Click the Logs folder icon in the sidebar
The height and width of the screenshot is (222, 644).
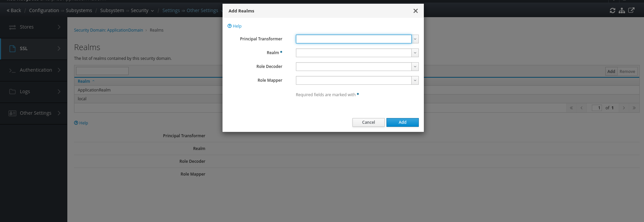pos(12,91)
